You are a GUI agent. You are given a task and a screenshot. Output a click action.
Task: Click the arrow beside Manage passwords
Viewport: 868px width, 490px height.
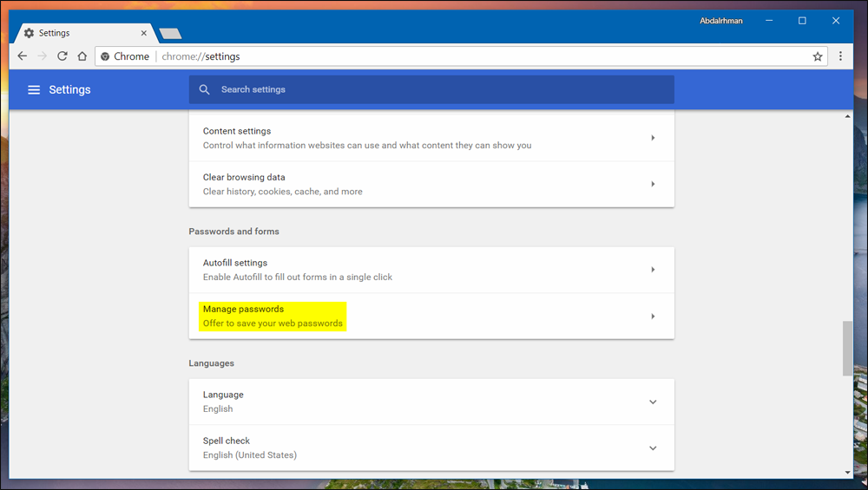click(x=653, y=317)
